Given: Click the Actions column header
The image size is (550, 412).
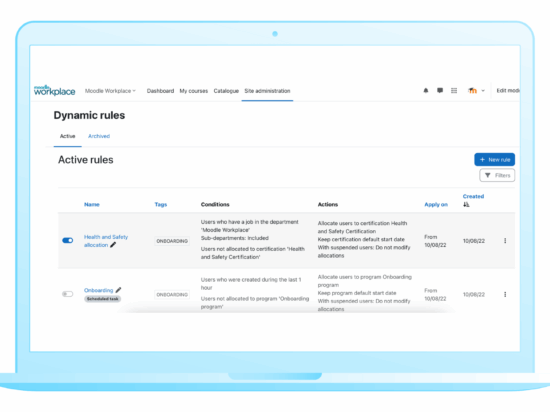Looking at the screenshot, I should pyautogui.click(x=328, y=204).
